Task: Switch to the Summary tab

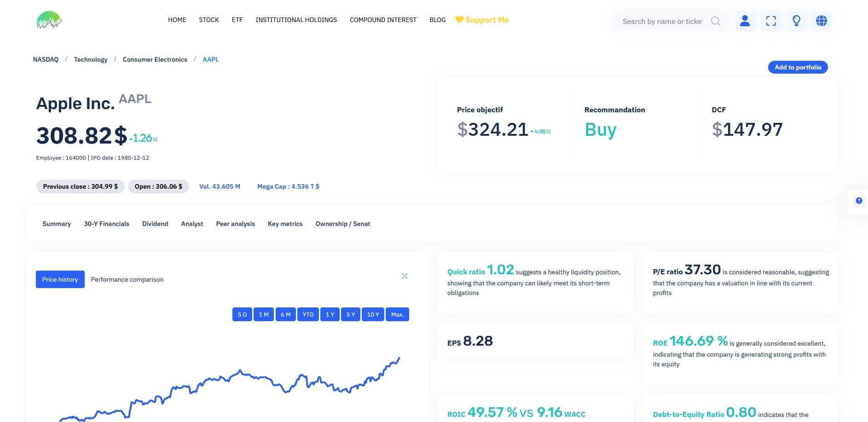Action: [x=57, y=224]
